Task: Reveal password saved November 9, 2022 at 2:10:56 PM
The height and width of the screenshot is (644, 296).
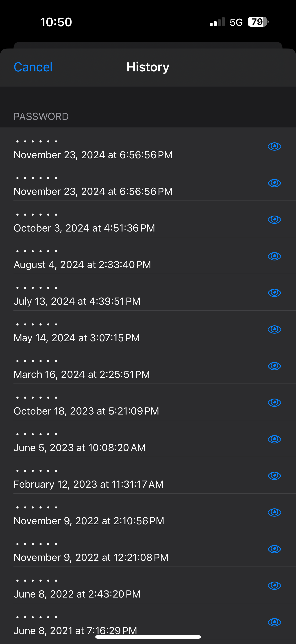Action: click(274, 512)
